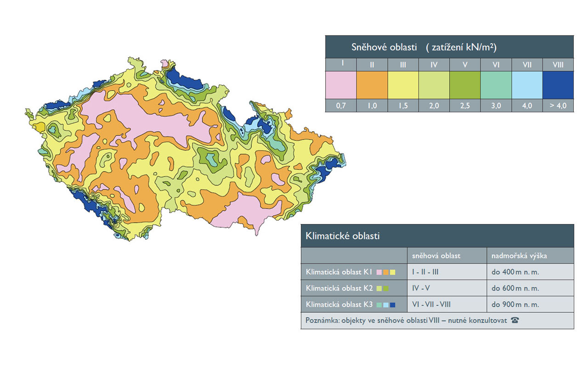Click header cell 'II' in the snow legend
The image size is (588, 368).
coord(372,65)
